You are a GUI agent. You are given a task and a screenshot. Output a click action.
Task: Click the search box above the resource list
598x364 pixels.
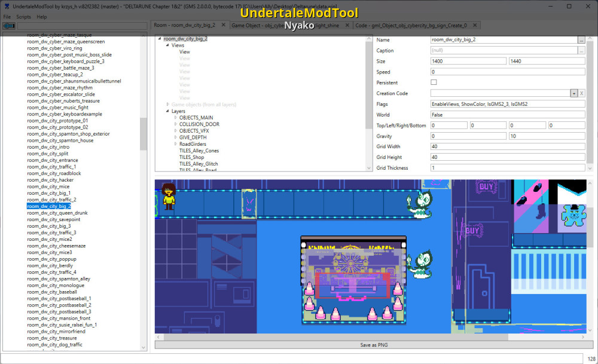click(x=82, y=26)
